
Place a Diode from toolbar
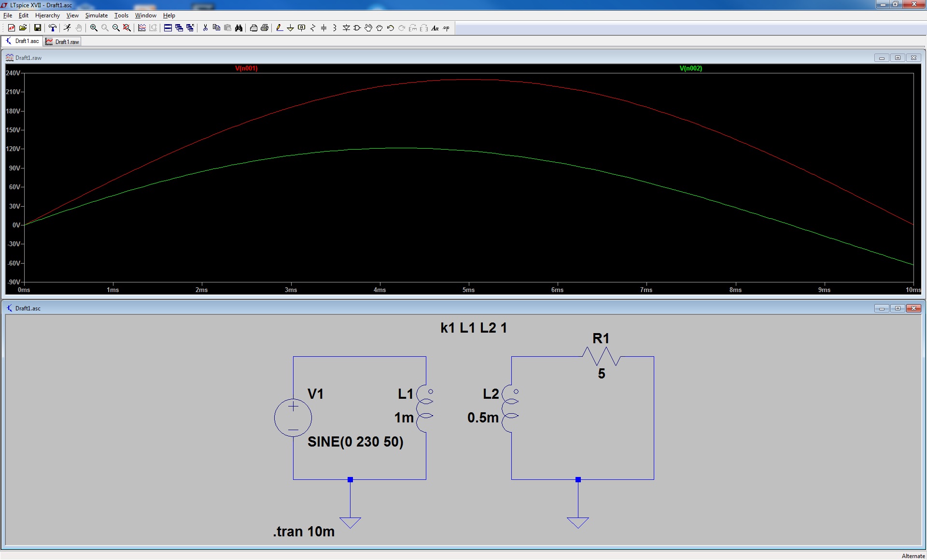(x=346, y=28)
